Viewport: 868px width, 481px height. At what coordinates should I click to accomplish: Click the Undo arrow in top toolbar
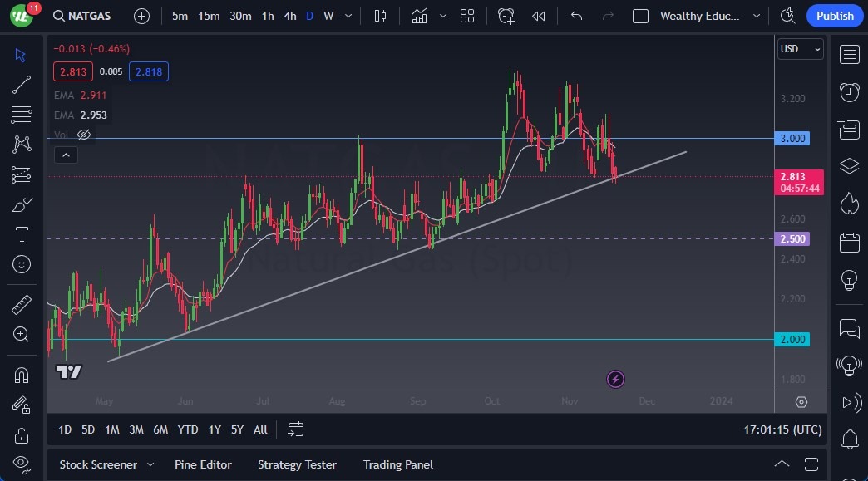[x=577, y=16]
